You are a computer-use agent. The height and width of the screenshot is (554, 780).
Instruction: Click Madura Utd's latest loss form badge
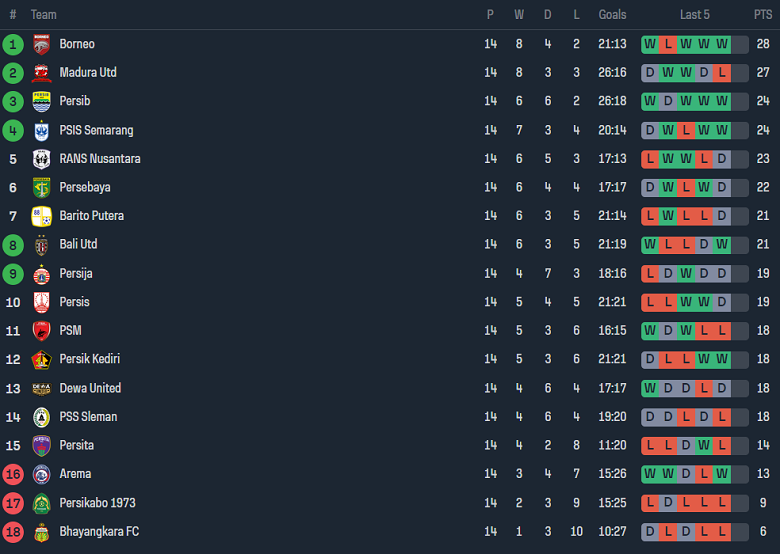coord(722,73)
